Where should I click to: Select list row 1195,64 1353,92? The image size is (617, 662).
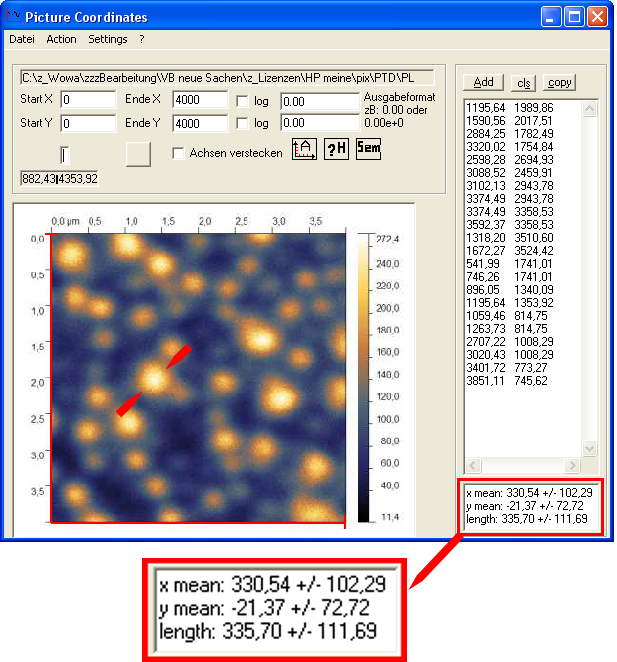[x=510, y=303]
